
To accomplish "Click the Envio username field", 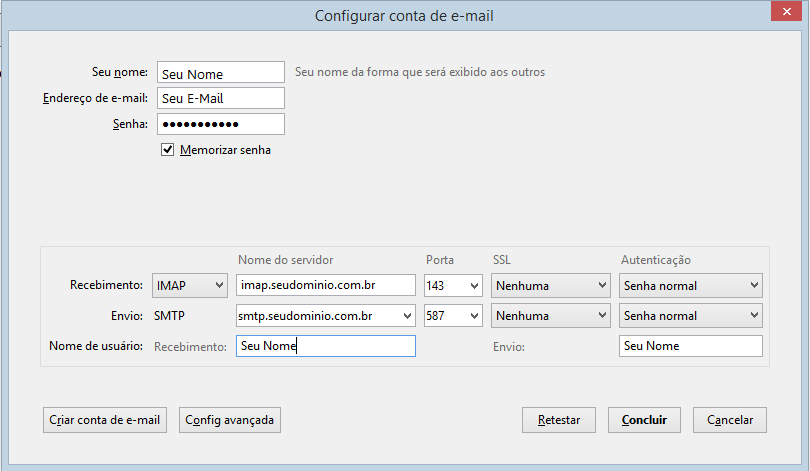I will point(690,346).
